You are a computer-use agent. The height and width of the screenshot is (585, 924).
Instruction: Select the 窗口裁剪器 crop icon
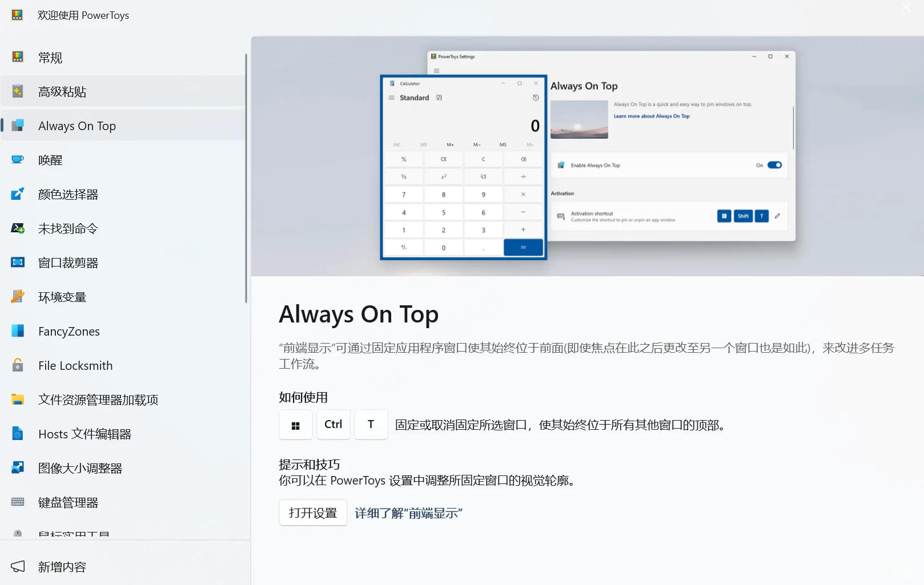(x=18, y=263)
